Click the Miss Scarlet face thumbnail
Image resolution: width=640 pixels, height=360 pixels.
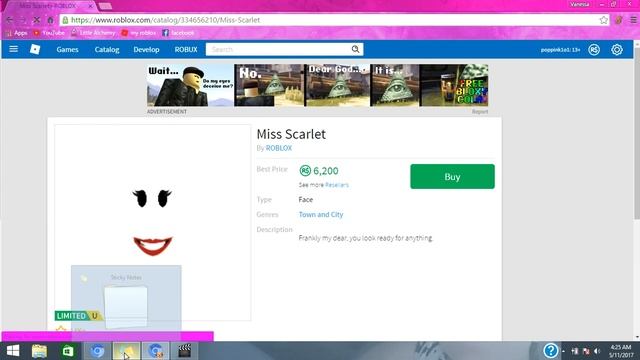[152, 222]
